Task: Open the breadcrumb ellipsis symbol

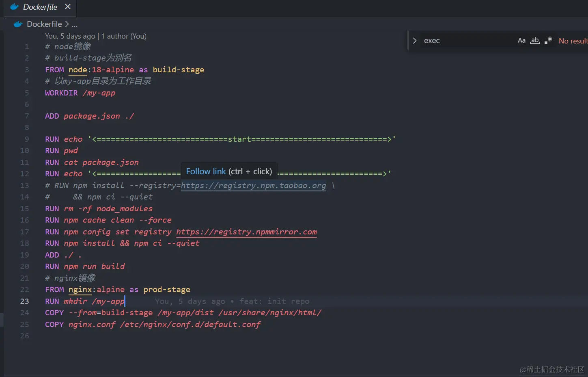Action: [x=75, y=24]
